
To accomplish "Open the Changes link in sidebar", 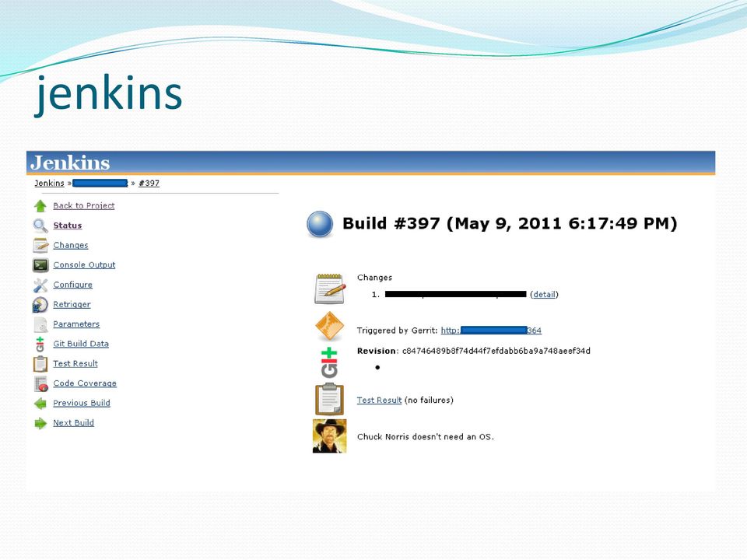I will (71, 245).
